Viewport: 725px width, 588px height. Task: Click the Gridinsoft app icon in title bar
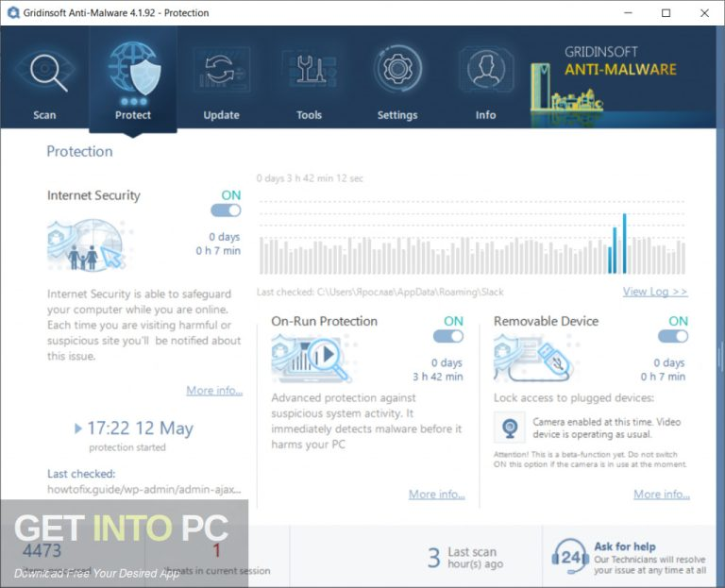coord(13,12)
